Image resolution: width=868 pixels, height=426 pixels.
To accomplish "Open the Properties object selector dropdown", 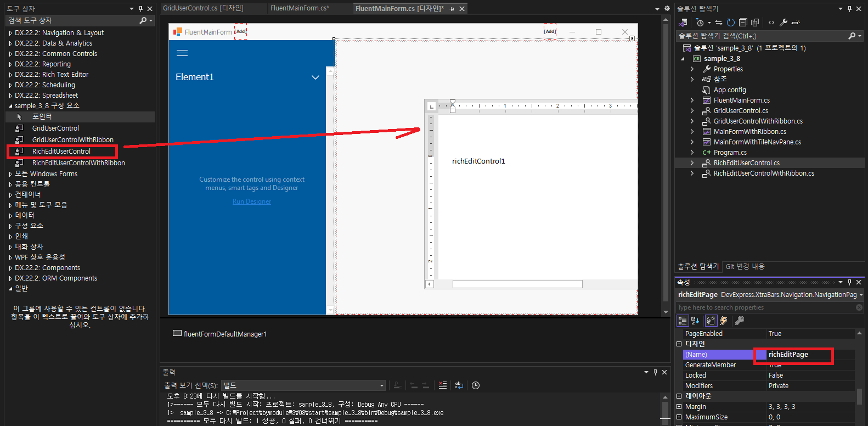I will coord(861,295).
